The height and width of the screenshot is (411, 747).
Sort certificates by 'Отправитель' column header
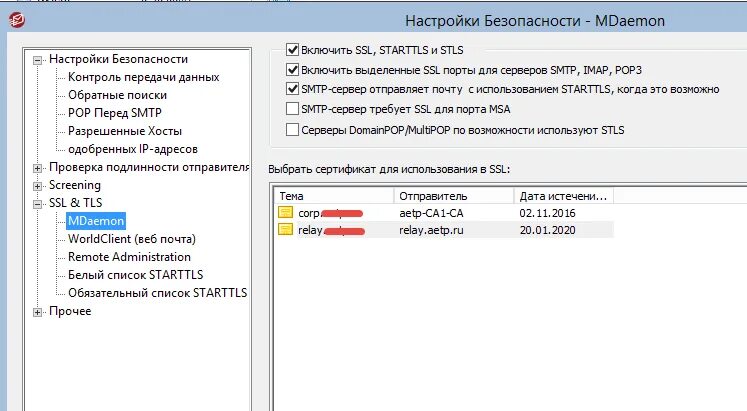454,196
